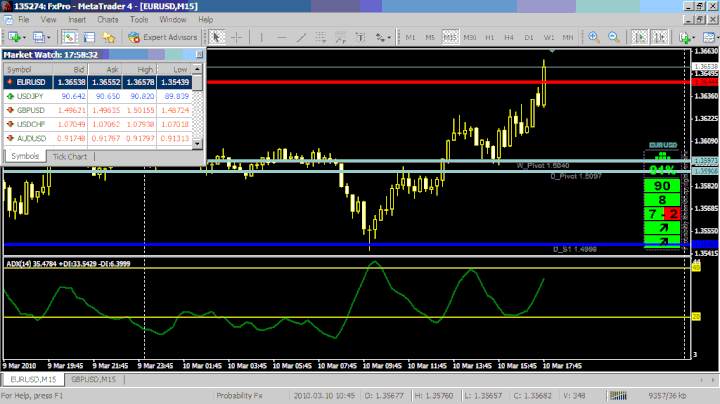The image size is (720, 404).
Task: Select the EURUSD row in Market Watch
Action: point(97,82)
